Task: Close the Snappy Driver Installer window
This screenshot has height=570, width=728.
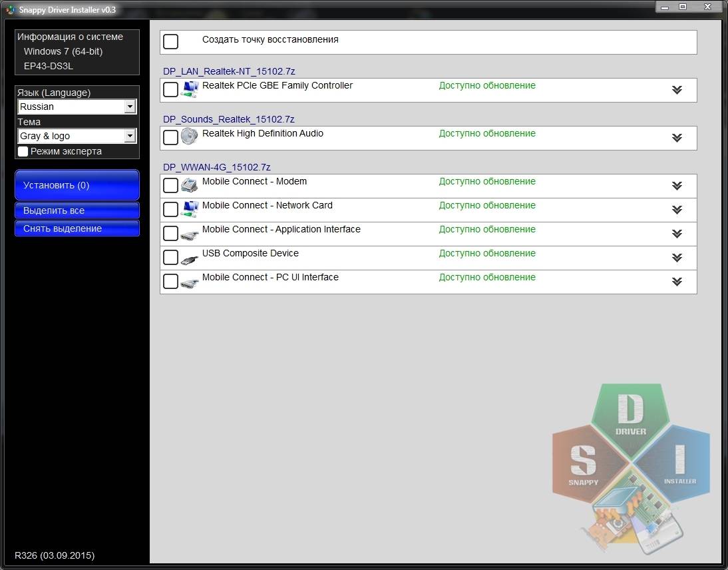Action: (708, 7)
